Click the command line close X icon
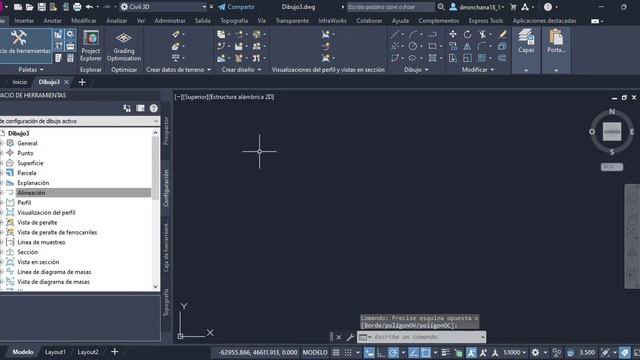The image size is (640, 360). (339, 337)
